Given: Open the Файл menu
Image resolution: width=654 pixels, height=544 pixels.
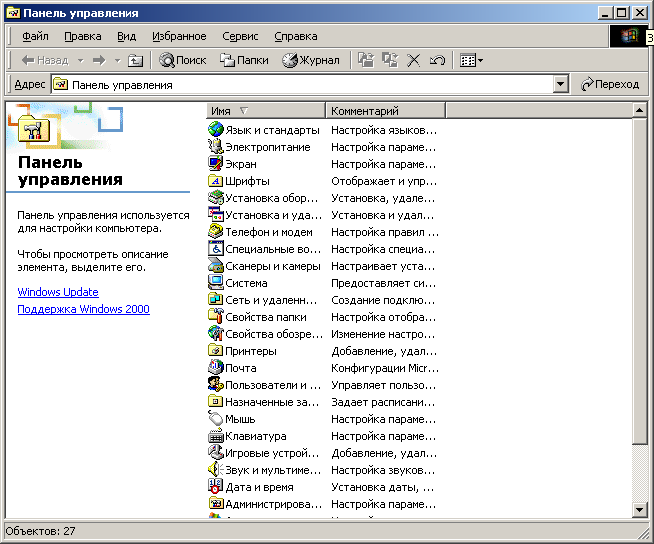Looking at the screenshot, I should [x=35, y=36].
